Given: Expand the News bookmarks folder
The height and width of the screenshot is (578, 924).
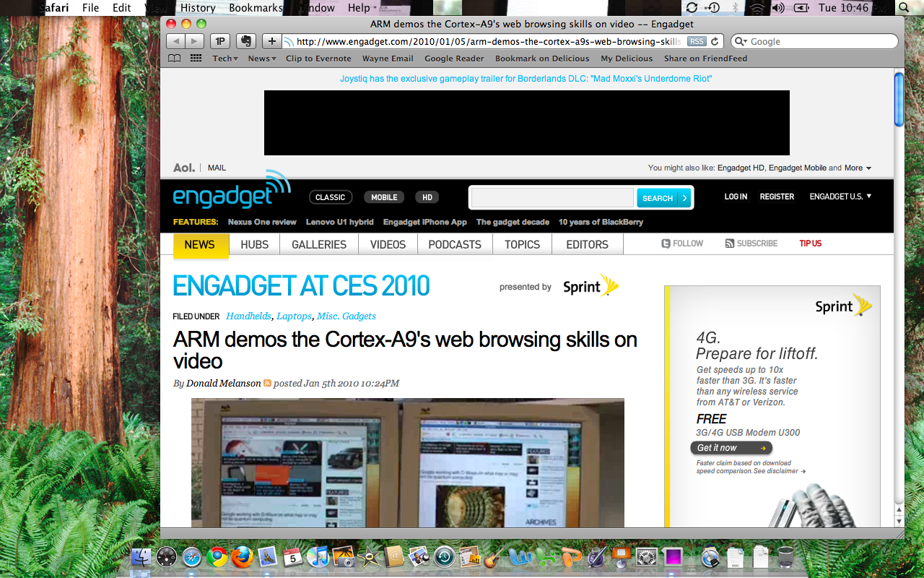Looking at the screenshot, I should click(262, 59).
